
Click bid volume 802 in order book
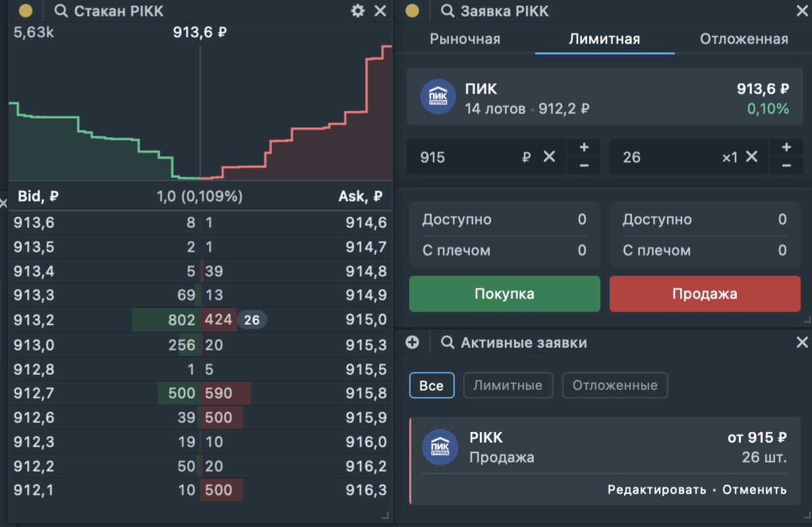point(182,320)
